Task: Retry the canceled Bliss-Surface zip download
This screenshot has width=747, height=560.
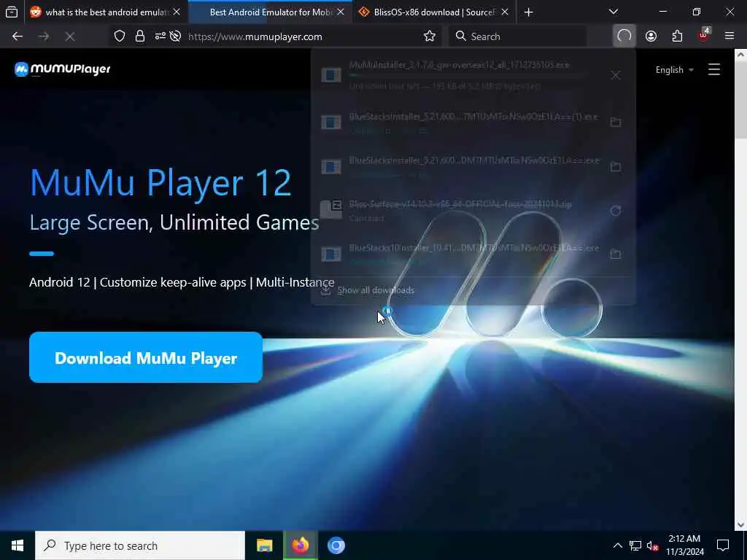Action: [x=616, y=211]
